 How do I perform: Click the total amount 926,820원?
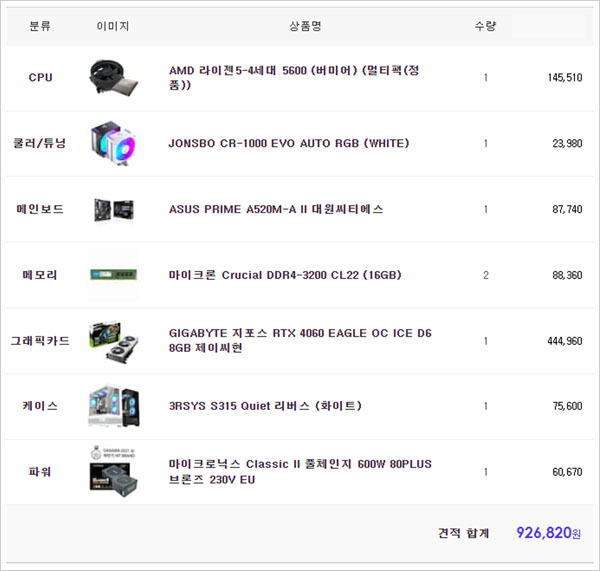549,533
